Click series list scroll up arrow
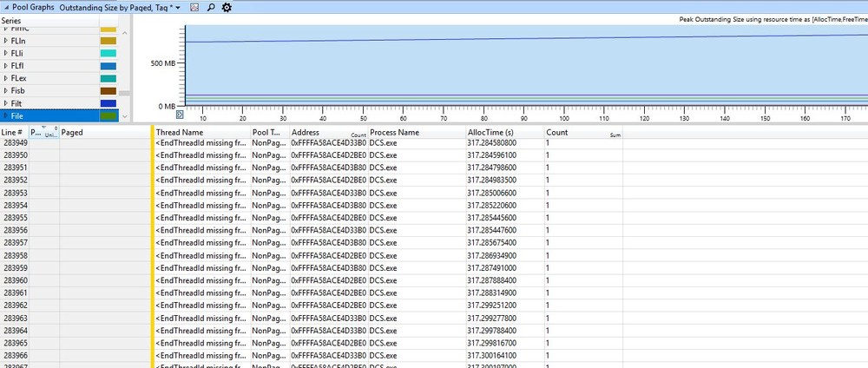The height and width of the screenshot is (368, 868). [x=124, y=33]
